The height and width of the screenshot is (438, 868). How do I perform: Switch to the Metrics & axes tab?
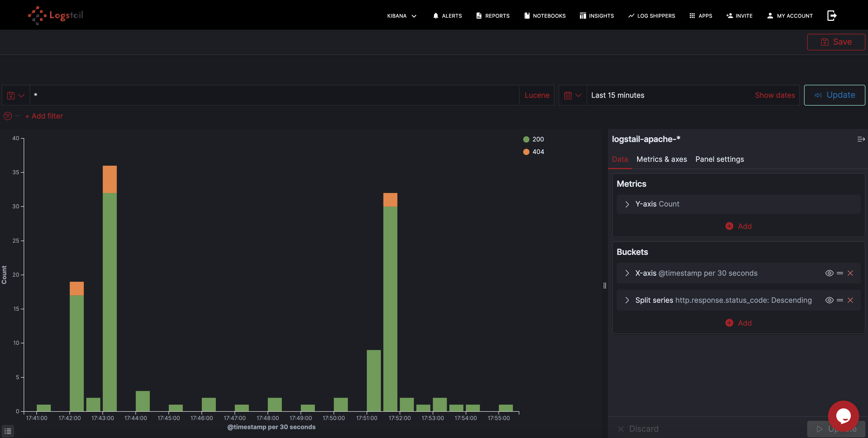[662, 159]
